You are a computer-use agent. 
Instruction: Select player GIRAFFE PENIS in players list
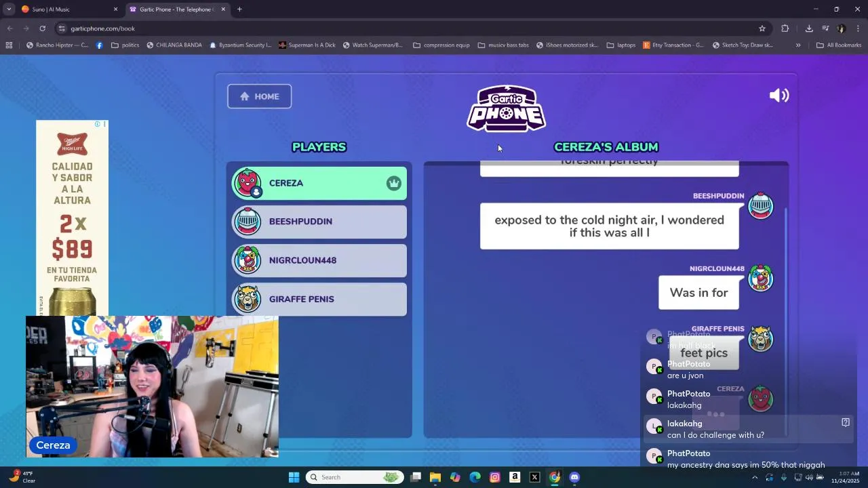click(x=319, y=299)
